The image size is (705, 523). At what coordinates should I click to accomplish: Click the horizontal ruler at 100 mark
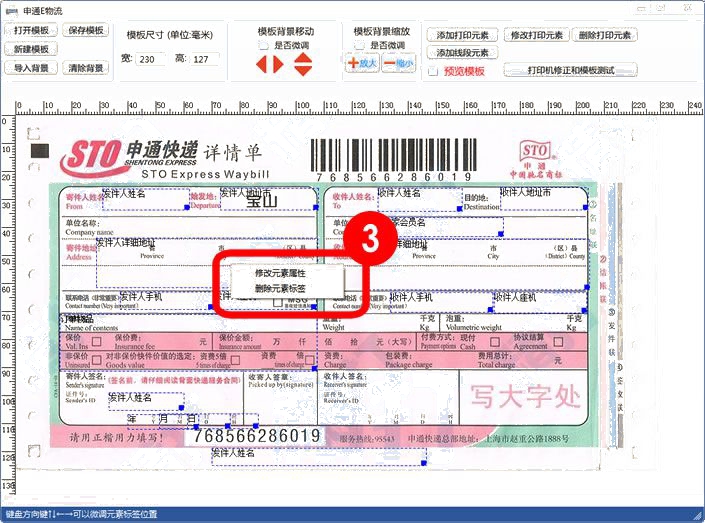point(303,106)
